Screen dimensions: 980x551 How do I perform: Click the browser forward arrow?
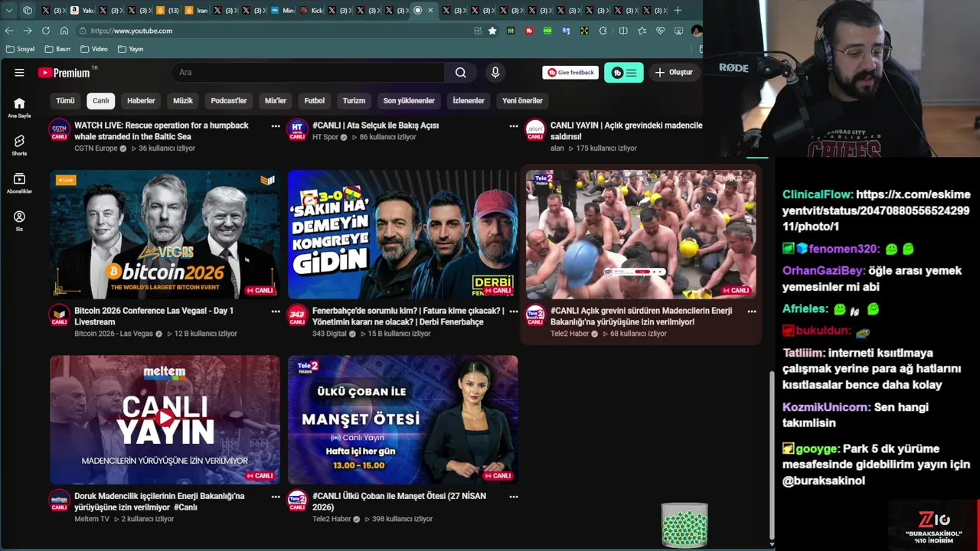[x=28, y=31]
